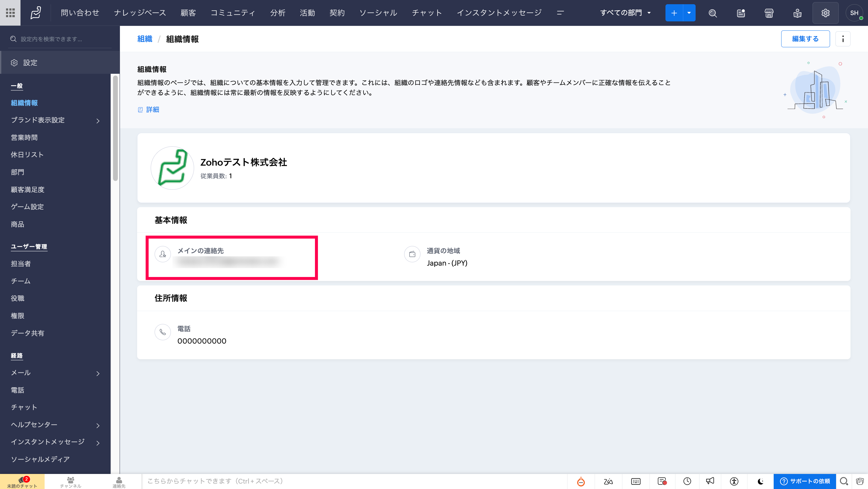This screenshot has width=868, height=489.
Task: Click the Zoho Desk logo icon
Action: (36, 13)
